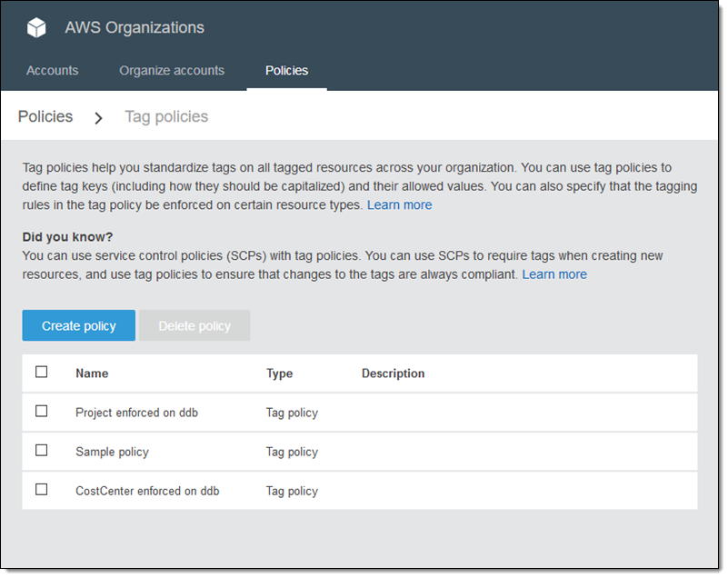728x578 pixels.
Task: Go to Policies breadcrumb link
Action: coord(45,116)
